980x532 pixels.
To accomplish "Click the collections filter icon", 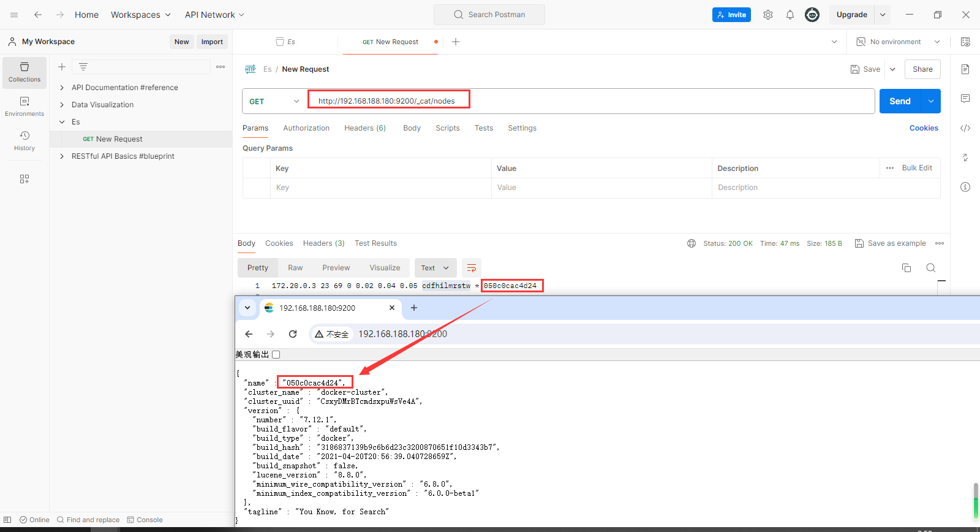I will click(x=83, y=67).
